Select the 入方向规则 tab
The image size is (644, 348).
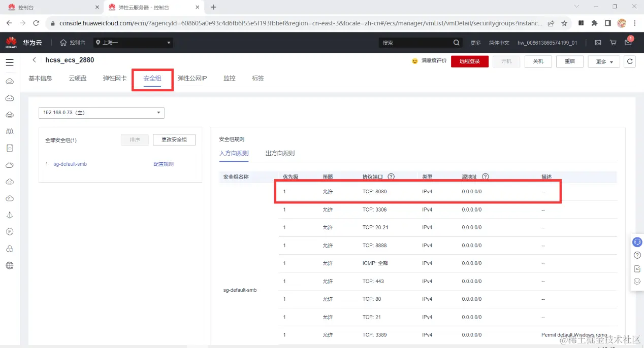point(234,153)
